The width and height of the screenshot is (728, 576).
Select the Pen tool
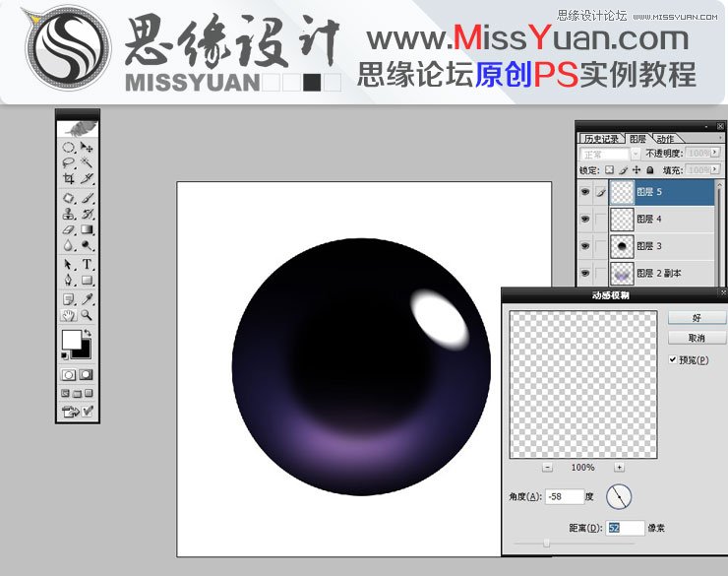click(x=69, y=280)
